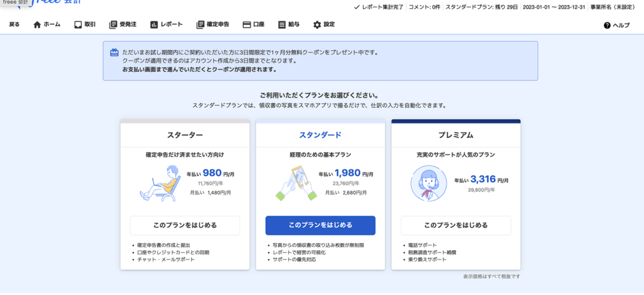Click the home icon in the navigation
Image resolution: width=644 pixels, height=295 pixels.
pyautogui.click(x=37, y=25)
